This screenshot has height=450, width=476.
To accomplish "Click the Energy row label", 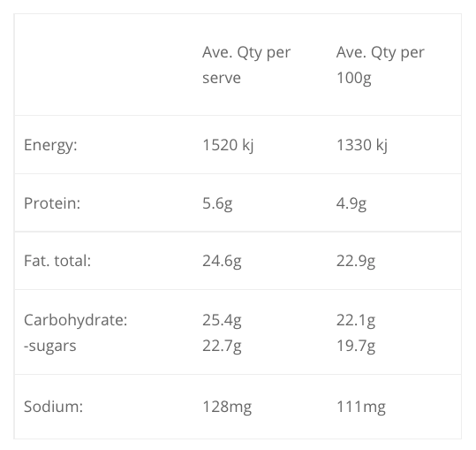I will coord(50,145).
